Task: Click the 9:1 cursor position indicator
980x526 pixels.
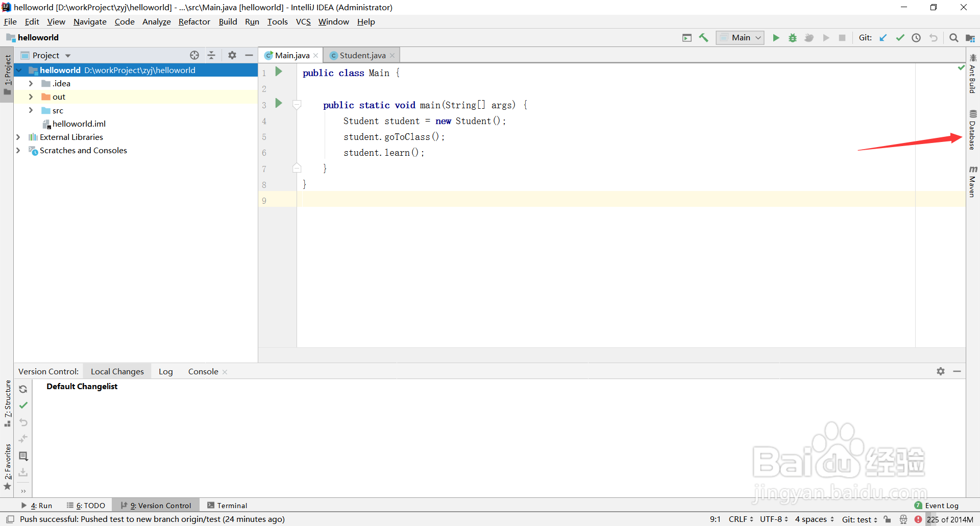Action: 715,519
